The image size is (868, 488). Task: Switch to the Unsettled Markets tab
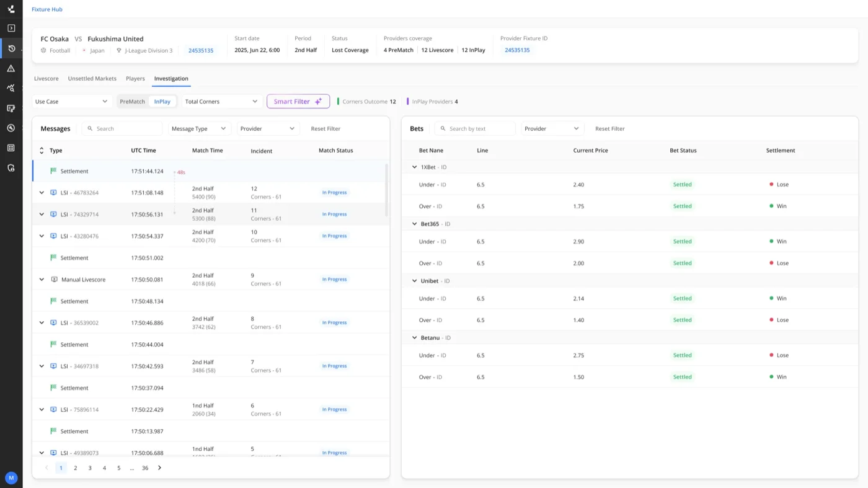(x=92, y=79)
